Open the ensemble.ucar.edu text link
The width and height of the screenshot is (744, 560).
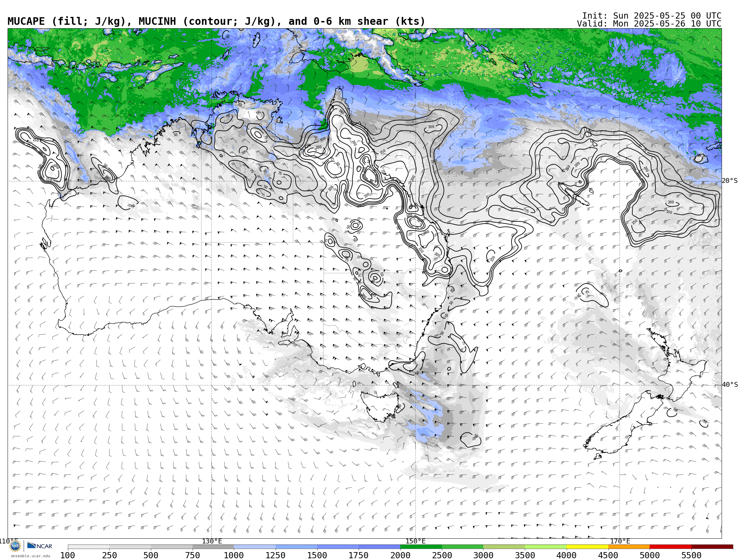[30, 556]
